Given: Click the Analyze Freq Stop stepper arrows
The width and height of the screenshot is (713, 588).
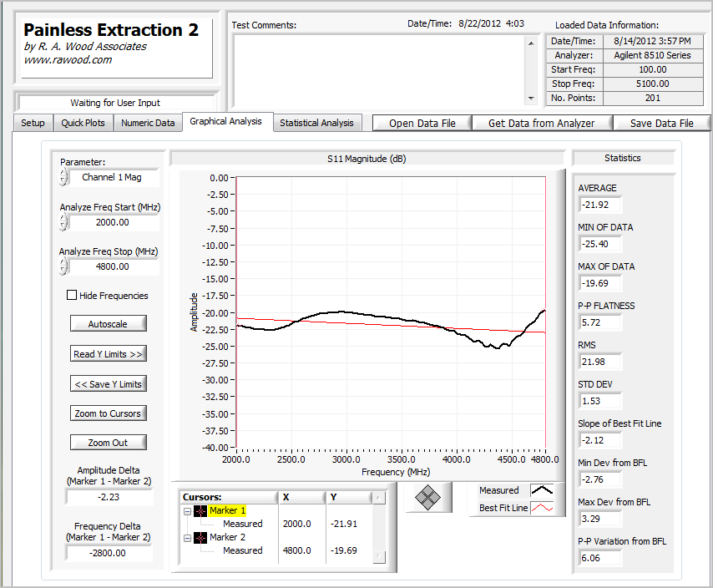Looking at the screenshot, I should (63, 266).
